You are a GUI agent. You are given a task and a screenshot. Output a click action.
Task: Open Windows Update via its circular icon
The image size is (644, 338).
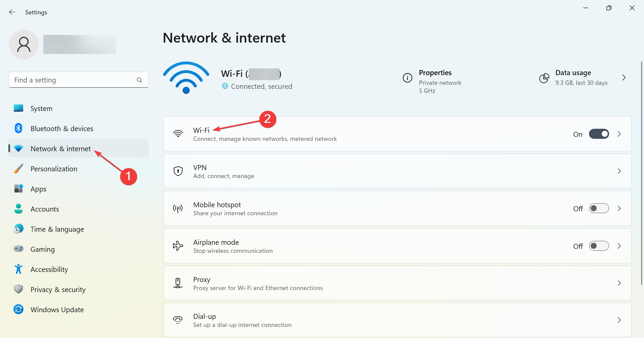pyautogui.click(x=18, y=309)
